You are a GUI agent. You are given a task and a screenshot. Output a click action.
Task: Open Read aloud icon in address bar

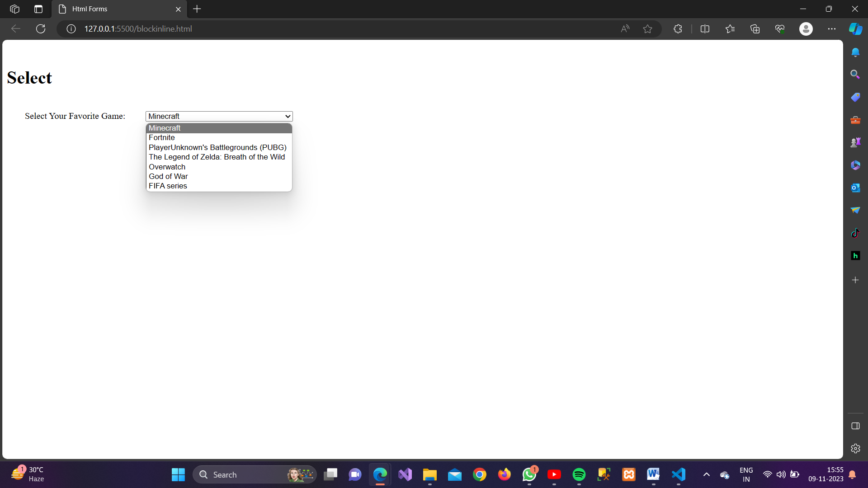(x=625, y=29)
